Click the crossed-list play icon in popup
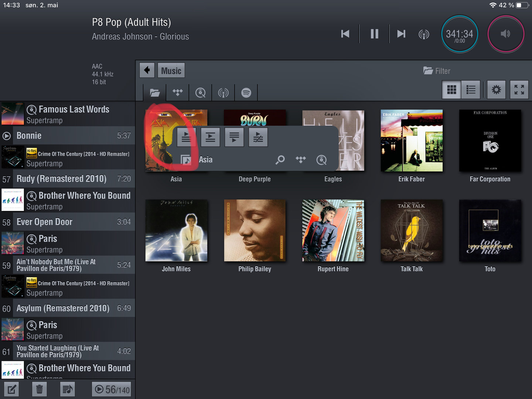 (258, 137)
